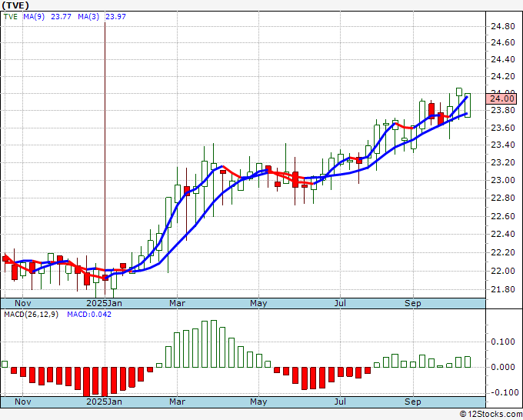The width and height of the screenshot is (523, 420).
Task: Click the tall red spike candle wick
Action: pyautogui.click(x=105, y=115)
